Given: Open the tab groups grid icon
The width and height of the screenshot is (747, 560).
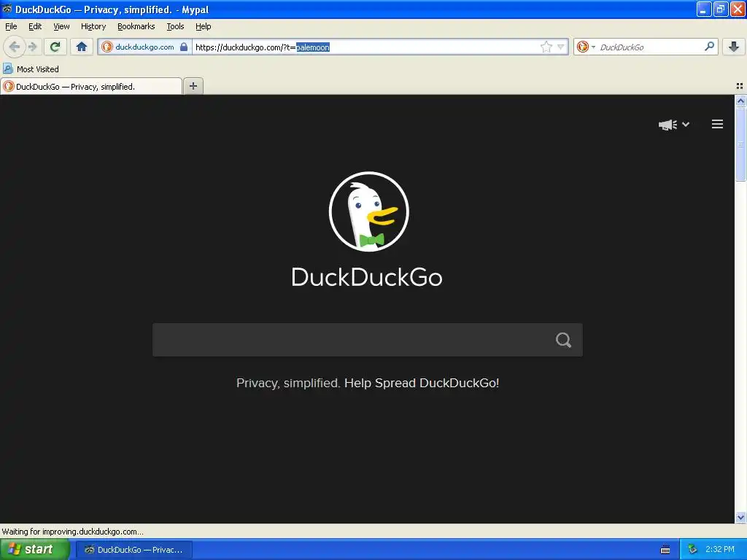Looking at the screenshot, I should (740, 86).
